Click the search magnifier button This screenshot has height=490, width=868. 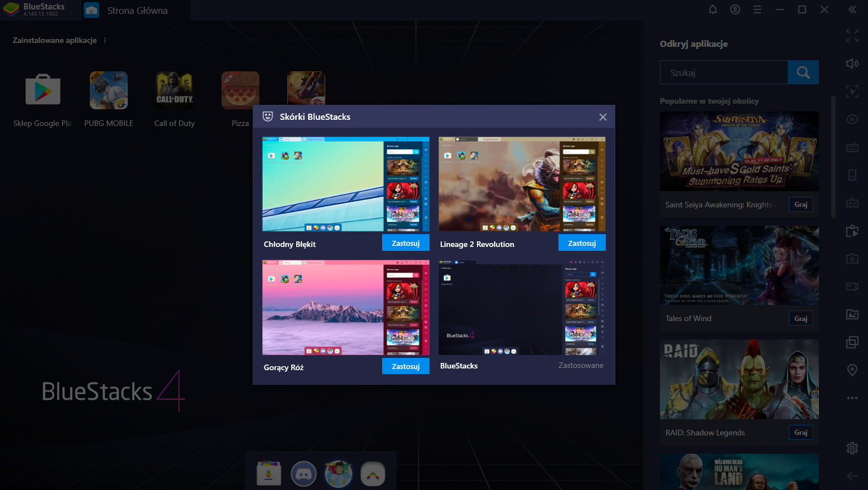[803, 72]
